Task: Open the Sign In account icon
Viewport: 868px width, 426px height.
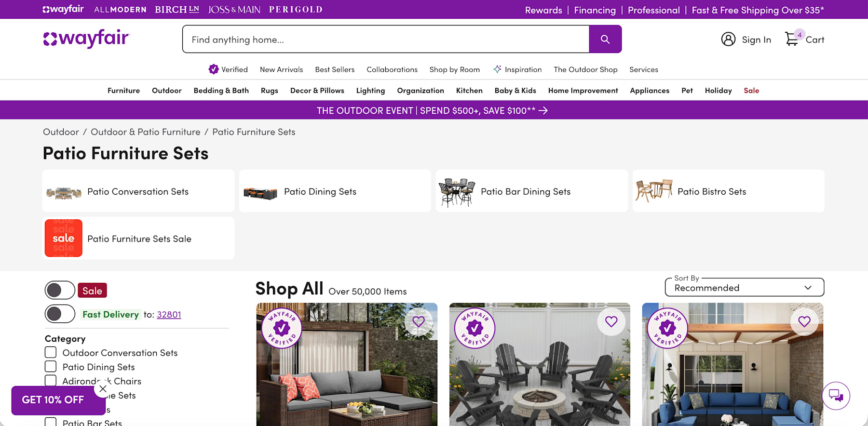Action: coord(728,39)
